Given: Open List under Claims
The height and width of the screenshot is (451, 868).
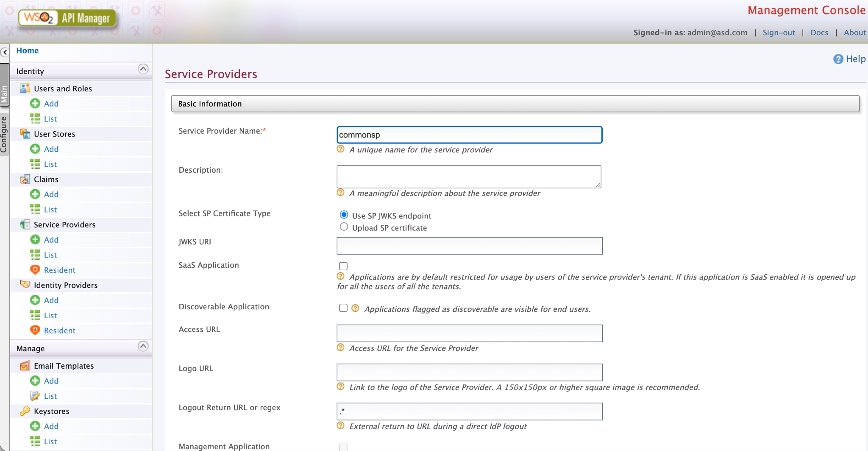Looking at the screenshot, I should (50, 210).
